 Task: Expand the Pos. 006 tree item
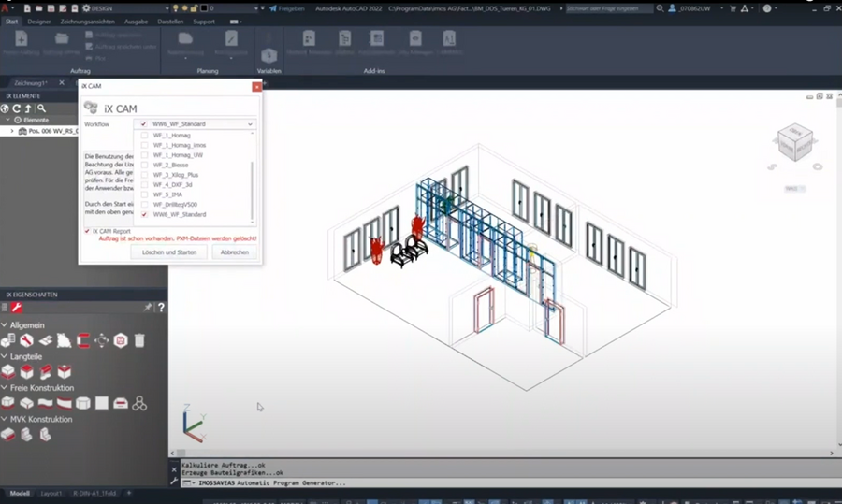point(12,131)
